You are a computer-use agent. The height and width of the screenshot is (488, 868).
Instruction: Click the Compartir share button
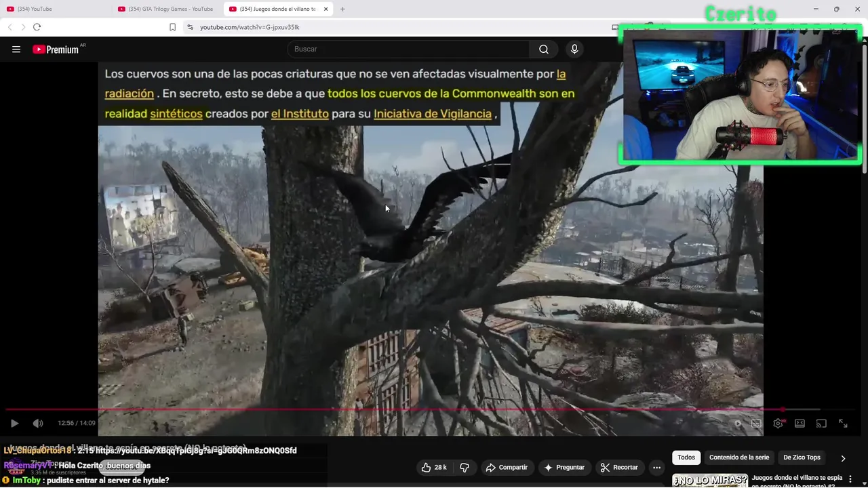[507, 467]
